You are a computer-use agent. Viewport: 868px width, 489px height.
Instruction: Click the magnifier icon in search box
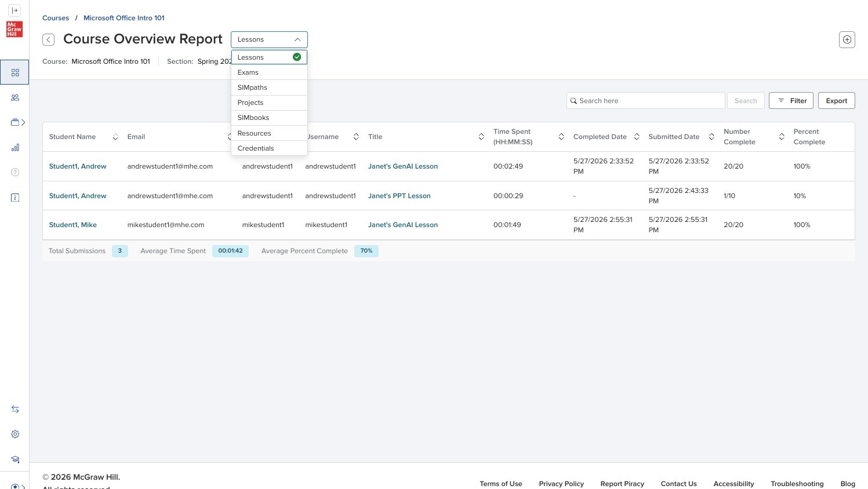[x=574, y=101]
